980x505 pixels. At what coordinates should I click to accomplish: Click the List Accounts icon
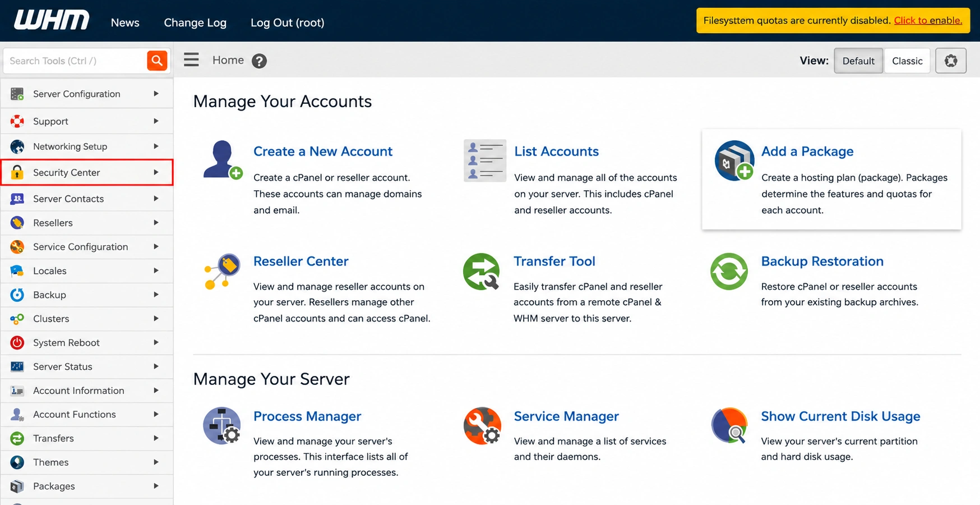(x=485, y=160)
